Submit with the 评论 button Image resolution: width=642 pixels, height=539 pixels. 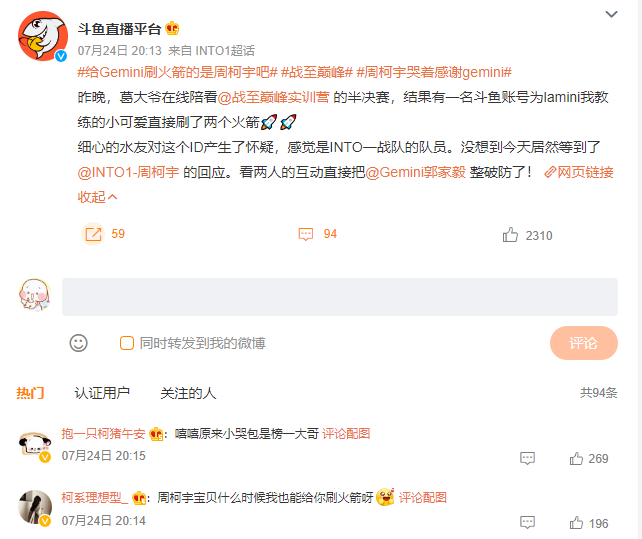[583, 343]
